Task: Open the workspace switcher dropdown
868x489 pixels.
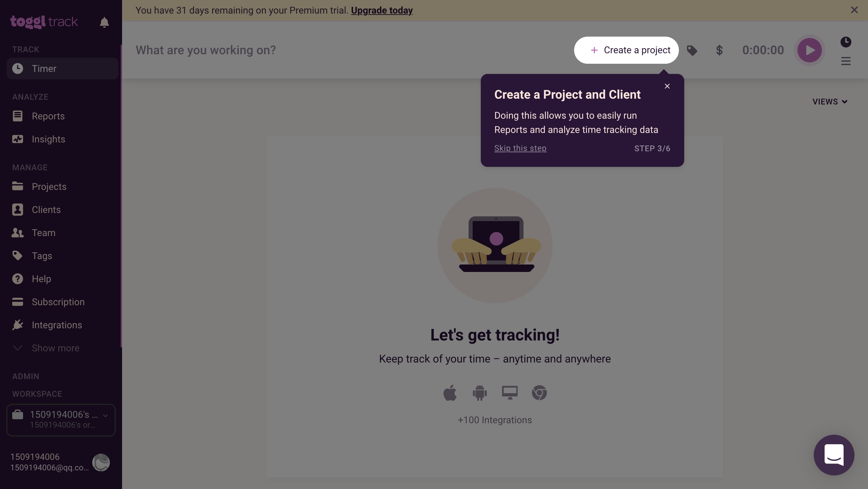Action: pyautogui.click(x=61, y=420)
